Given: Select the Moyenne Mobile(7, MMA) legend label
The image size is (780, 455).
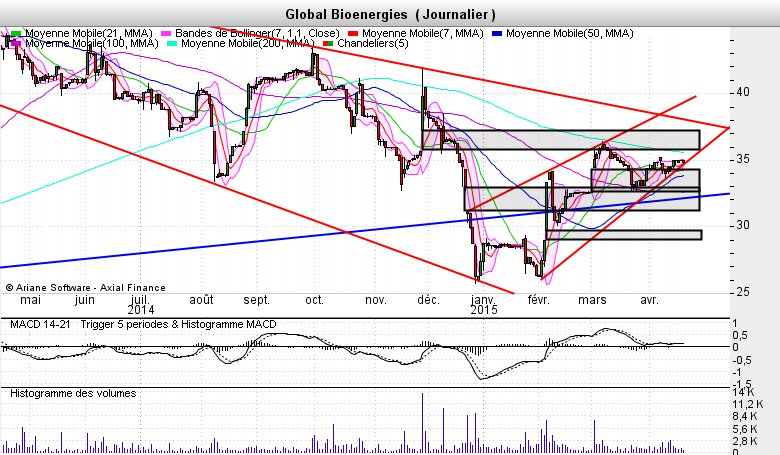Looking at the screenshot, I should [x=422, y=33].
